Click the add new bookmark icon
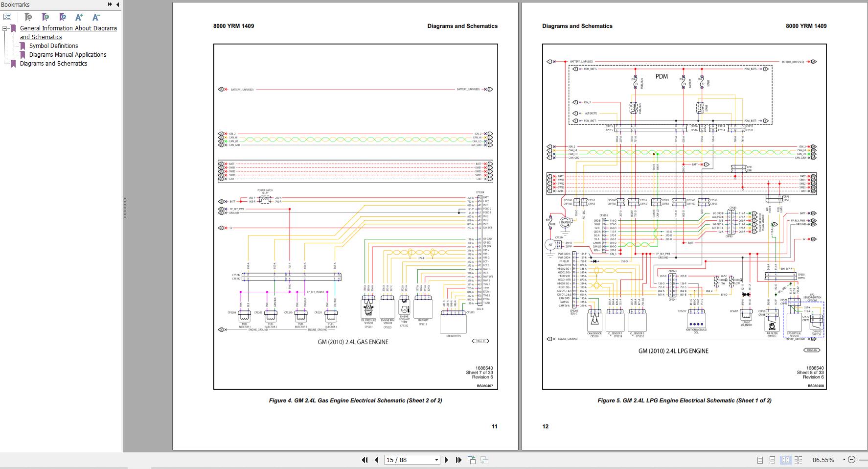This screenshot has height=469, width=868. 46,17
